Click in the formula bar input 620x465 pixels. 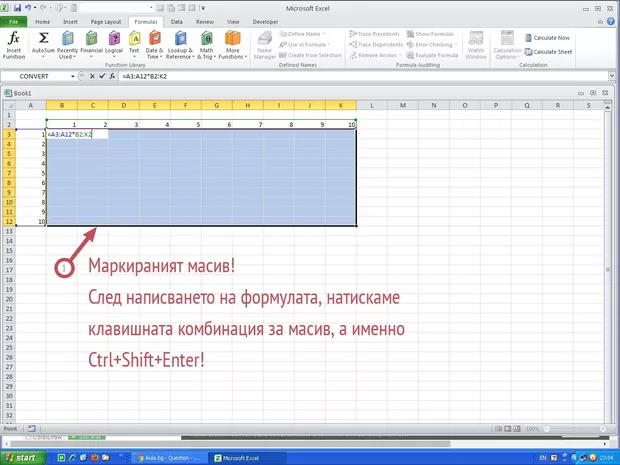(362, 76)
